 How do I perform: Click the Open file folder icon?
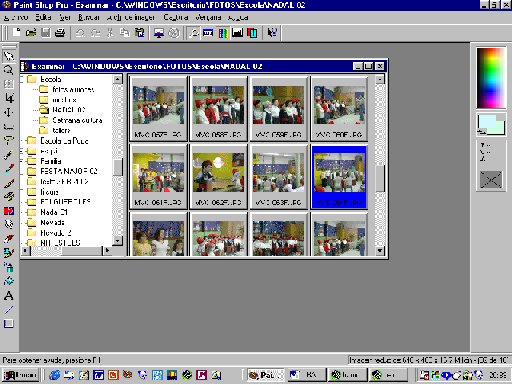(31, 33)
